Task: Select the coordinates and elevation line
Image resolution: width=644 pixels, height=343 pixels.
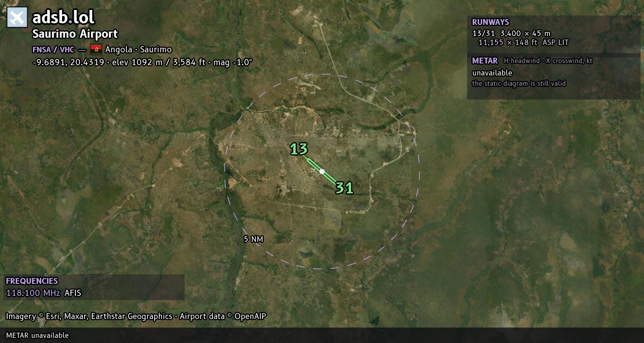Action: 142,62
